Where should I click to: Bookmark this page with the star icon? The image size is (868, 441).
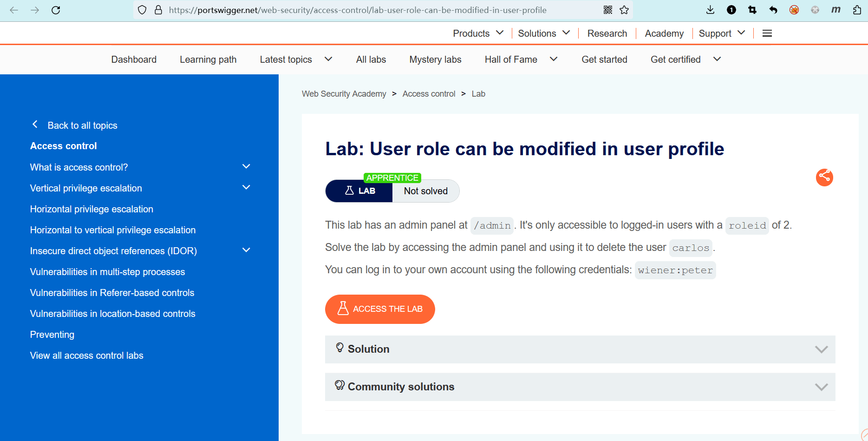pyautogui.click(x=624, y=10)
